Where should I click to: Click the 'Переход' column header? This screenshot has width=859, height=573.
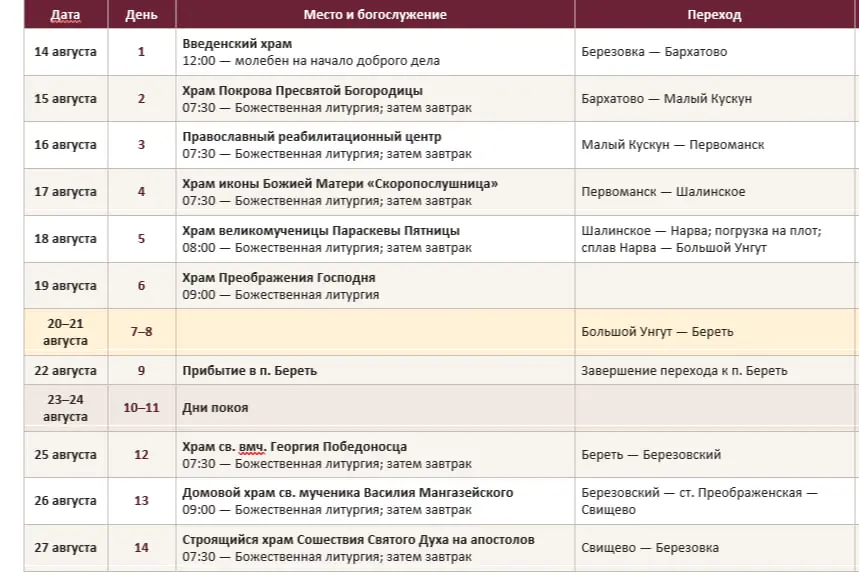tap(714, 15)
